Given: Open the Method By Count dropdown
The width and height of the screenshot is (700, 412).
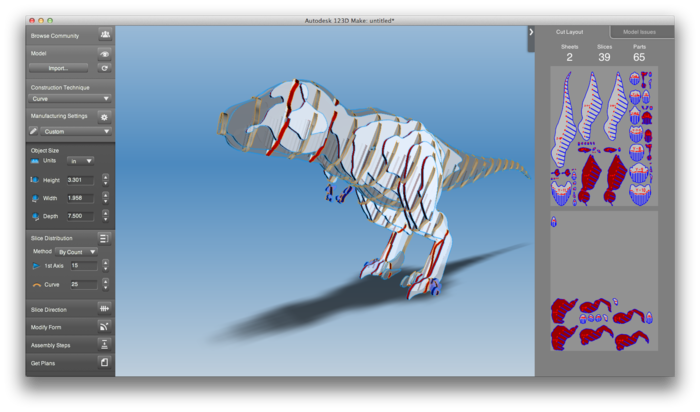Looking at the screenshot, I should pyautogui.click(x=77, y=252).
